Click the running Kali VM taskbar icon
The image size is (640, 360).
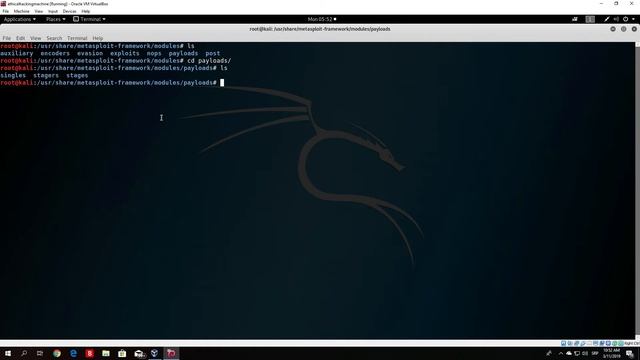click(x=171, y=353)
